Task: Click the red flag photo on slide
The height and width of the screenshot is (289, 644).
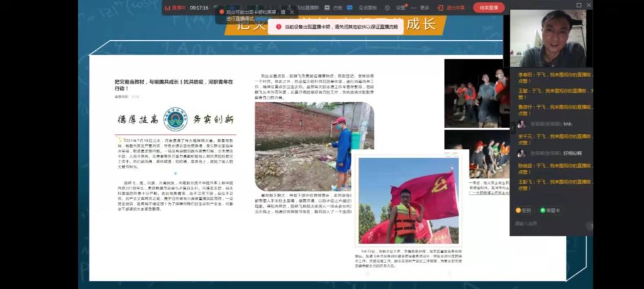Action: pos(409,200)
